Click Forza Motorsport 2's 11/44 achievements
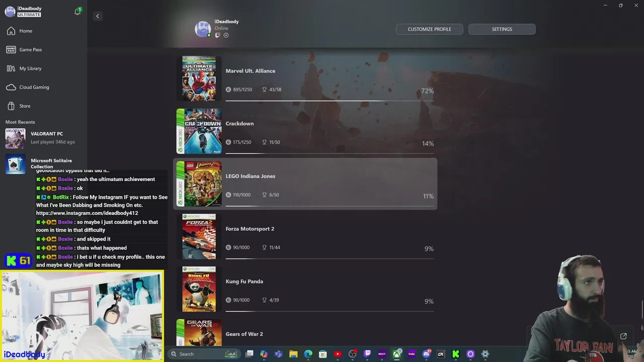 tap(274, 247)
